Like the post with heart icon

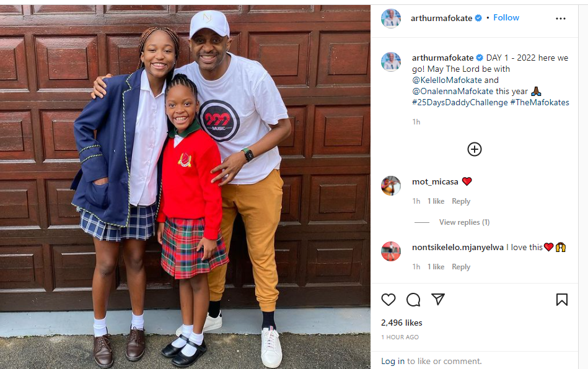click(x=388, y=300)
